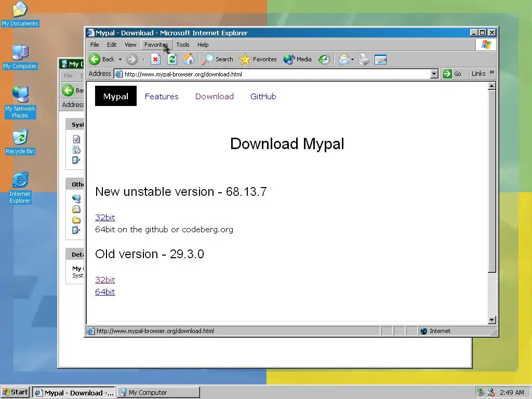Viewport: 532px width, 399px height.
Task: Click the folder icon in My Computer's Other Places
Action: tap(76, 220)
